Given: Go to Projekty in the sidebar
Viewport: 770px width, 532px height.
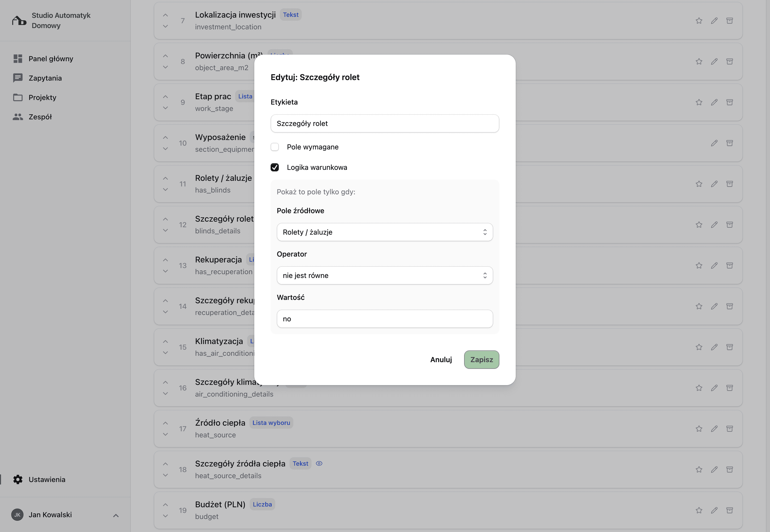Looking at the screenshot, I should pos(42,97).
